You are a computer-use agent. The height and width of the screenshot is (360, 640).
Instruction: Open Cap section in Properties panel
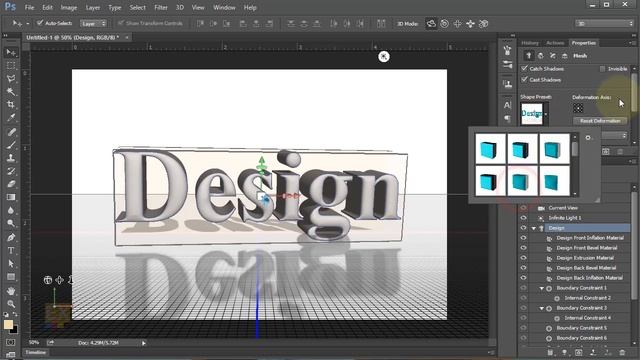point(553,56)
